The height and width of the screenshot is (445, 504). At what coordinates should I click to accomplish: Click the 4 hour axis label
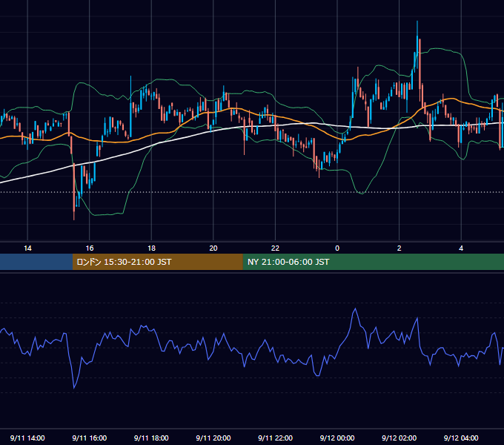point(461,248)
